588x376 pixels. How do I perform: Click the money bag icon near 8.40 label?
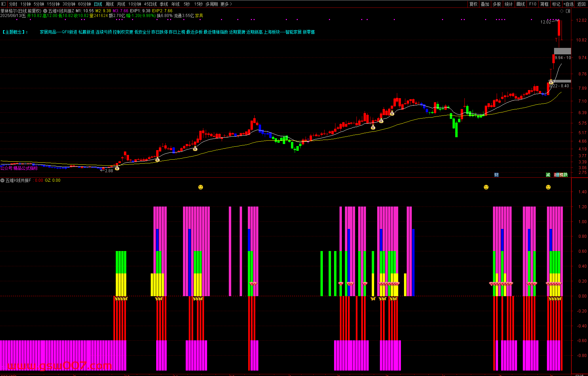click(551, 82)
